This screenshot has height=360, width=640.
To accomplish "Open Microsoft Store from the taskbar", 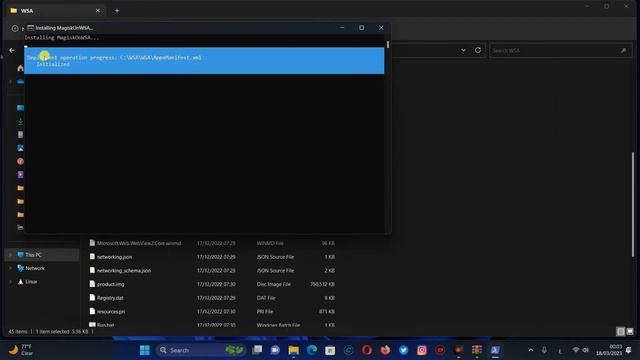I will [x=330, y=350].
